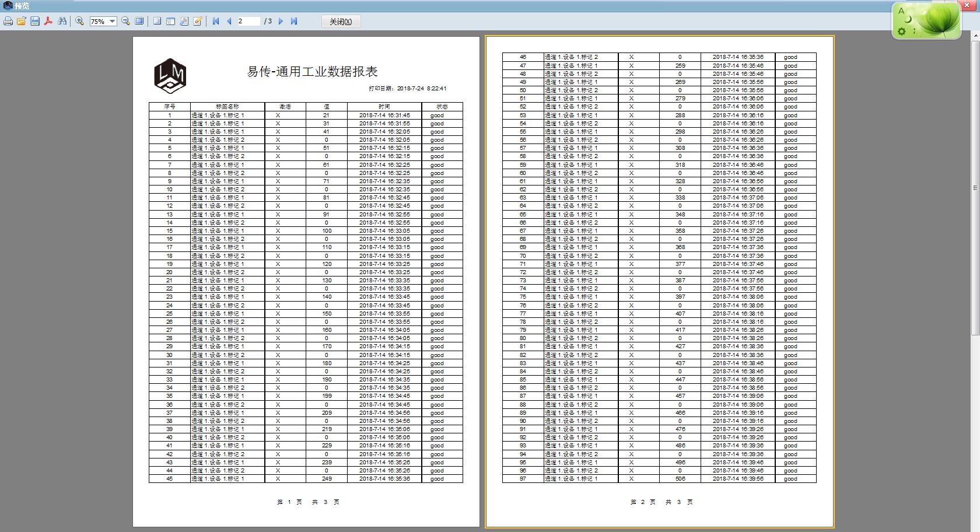980x532 pixels.
Task: Open a report file using the folder icon
Action: click(22, 22)
